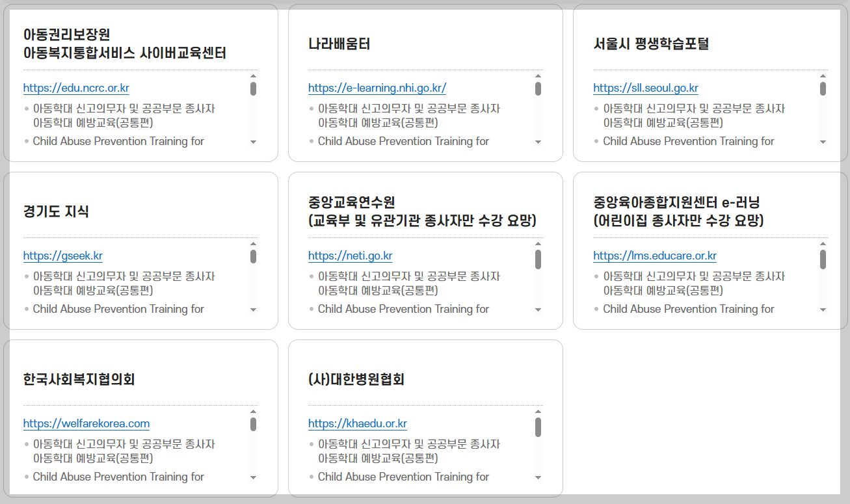Open the https://welfarekorea.com link
Screen dimensions: 850x504
pyautogui.click(x=86, y=424)
